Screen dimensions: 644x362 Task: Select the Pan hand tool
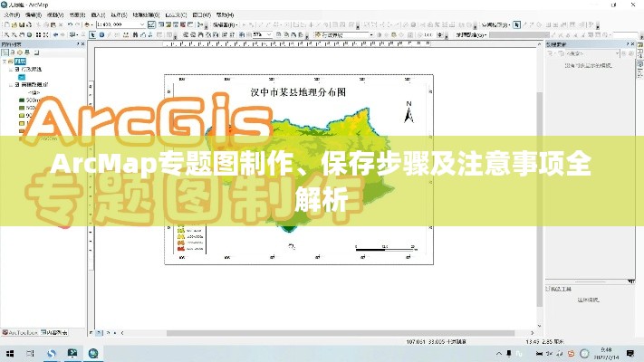tap(22, 35)
